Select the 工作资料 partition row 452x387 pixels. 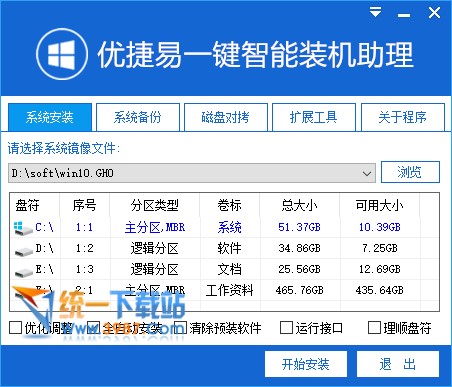(x=224, y=290)
